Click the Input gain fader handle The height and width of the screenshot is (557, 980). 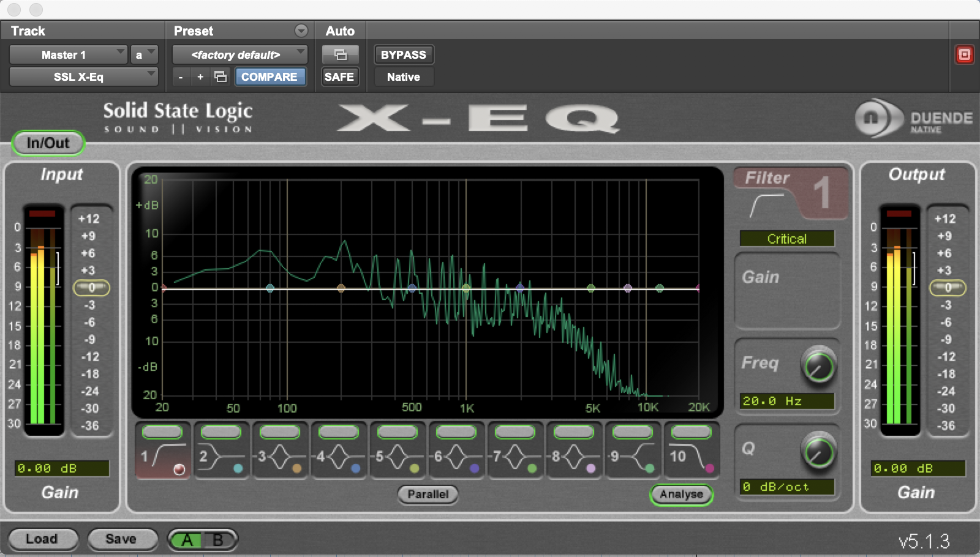point(92,288)
